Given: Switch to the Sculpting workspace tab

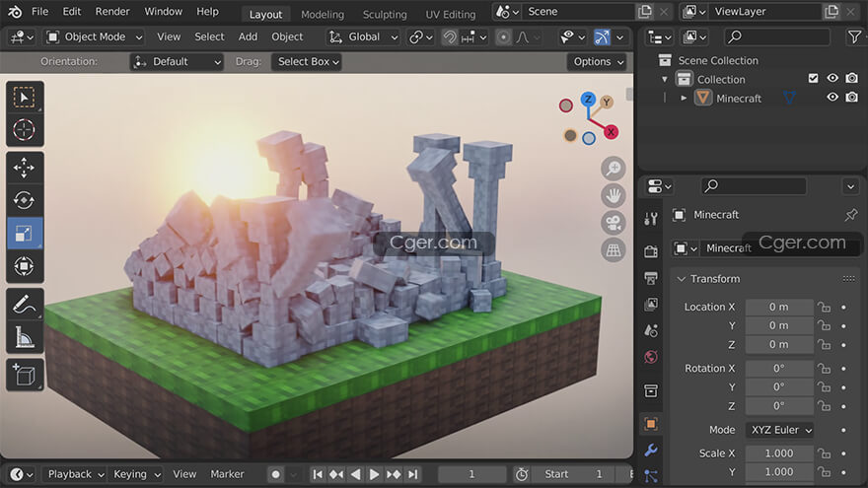Looking at the screenshot, I should coord(385,15).
